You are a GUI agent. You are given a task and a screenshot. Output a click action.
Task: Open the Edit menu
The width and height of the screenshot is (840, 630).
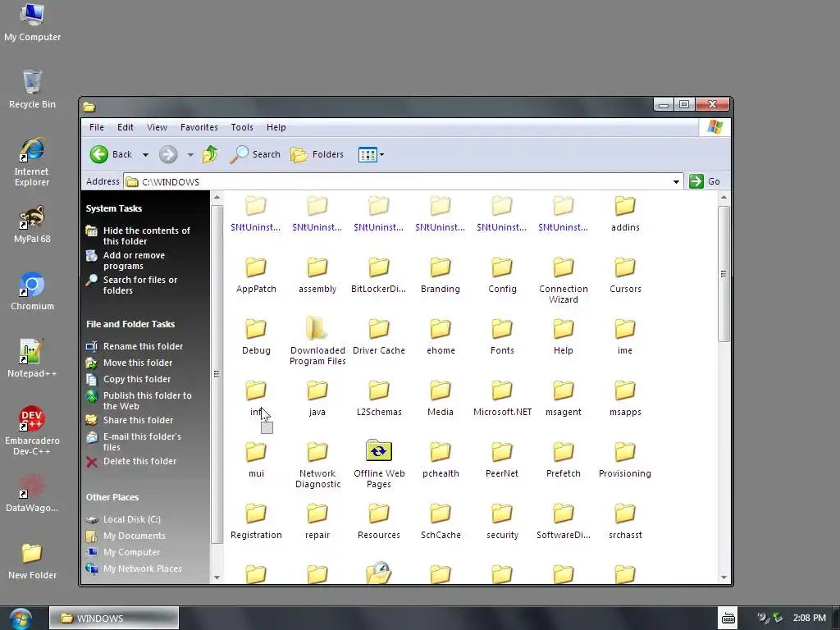click(126, 127)
